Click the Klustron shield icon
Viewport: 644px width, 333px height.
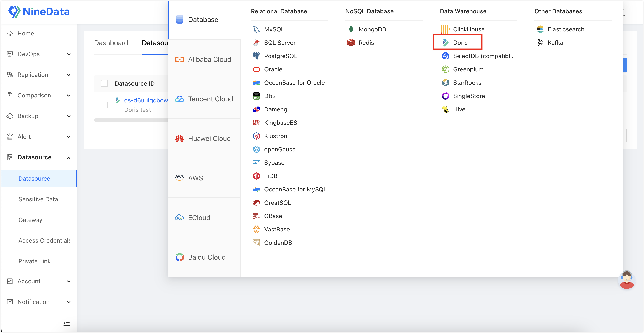click(256, 136)
